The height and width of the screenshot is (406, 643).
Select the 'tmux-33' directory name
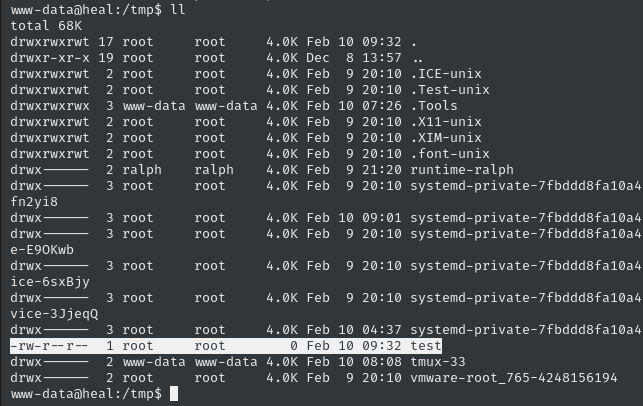pyautogui.click(x=438, y=362)
